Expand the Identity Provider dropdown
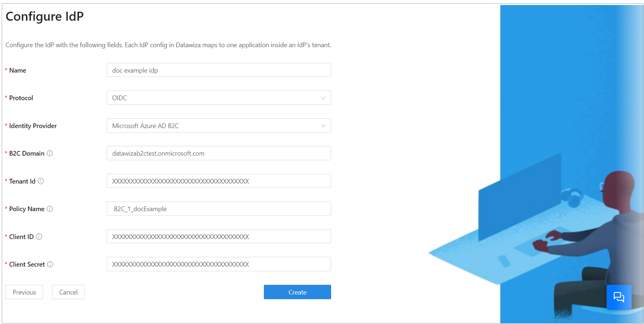This screenshot has width=644, height=324. (x=324, y=126)
